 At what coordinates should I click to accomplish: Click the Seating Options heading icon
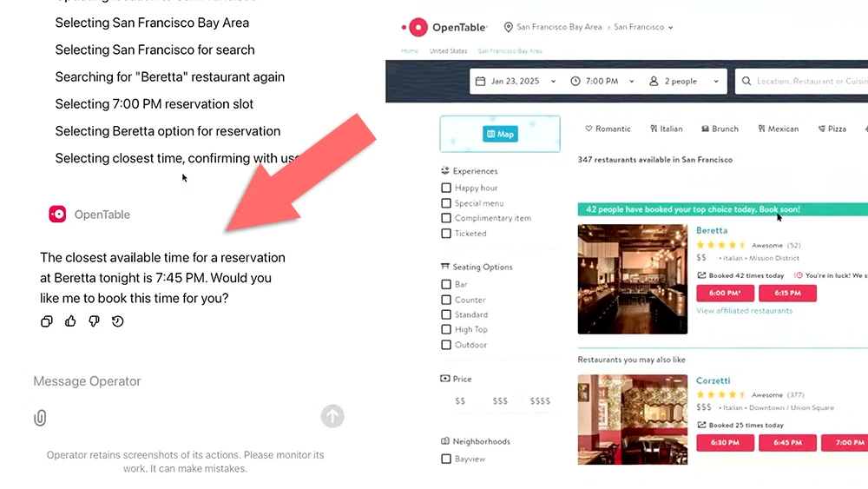pyautogui.click(x=445, y=267)
